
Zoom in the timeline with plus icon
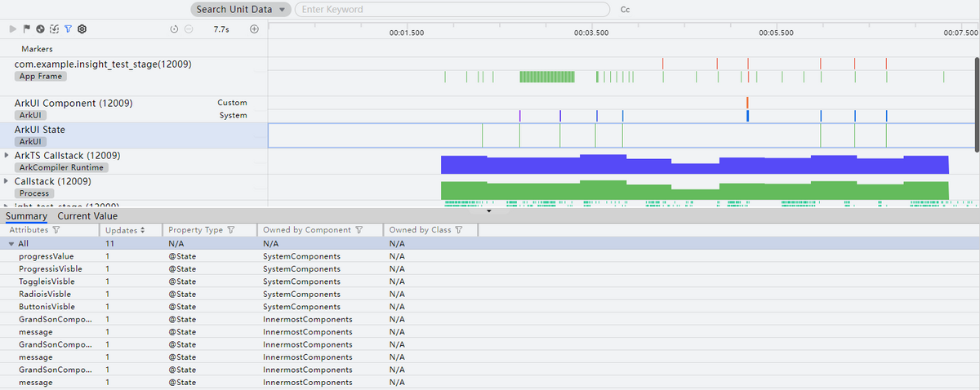(x=254, y=29)
